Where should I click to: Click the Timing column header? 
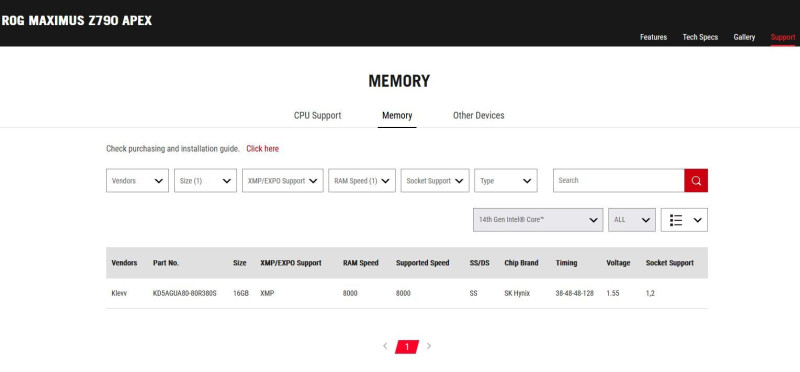point(566,263)
